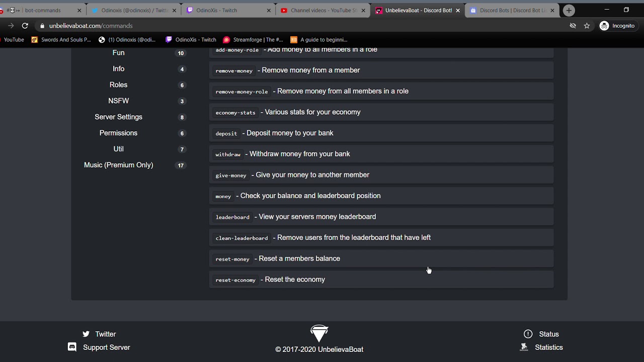This screenshot has width=644, height=362.
Task: Select the Info command category
Action: [119, 69]
